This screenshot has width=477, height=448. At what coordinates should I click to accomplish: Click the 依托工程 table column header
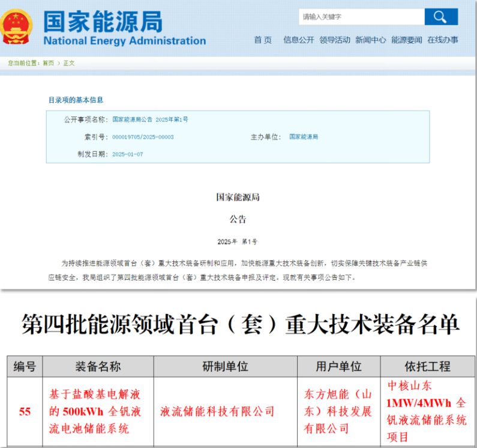428,366
